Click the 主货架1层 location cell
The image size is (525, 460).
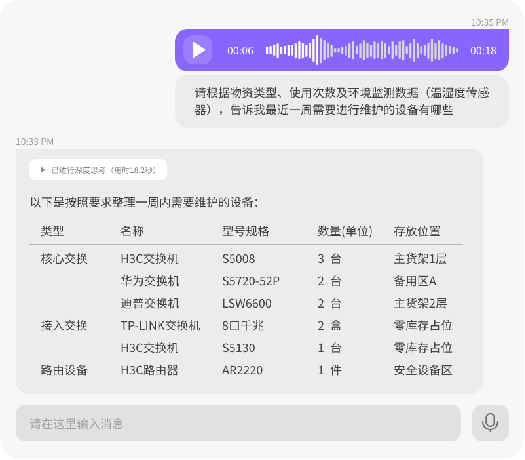point(420,259)
